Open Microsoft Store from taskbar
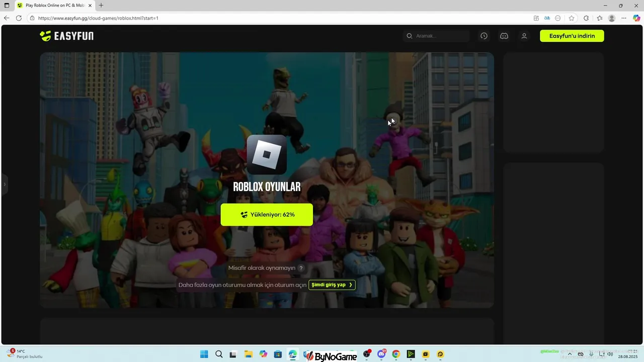644x362 pixels. pos(278,354)
